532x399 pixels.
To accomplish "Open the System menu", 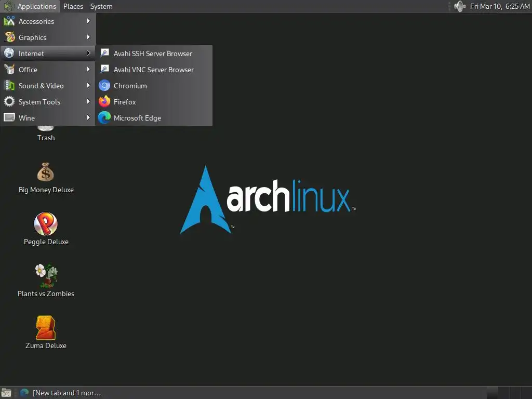I will point(101,6).
